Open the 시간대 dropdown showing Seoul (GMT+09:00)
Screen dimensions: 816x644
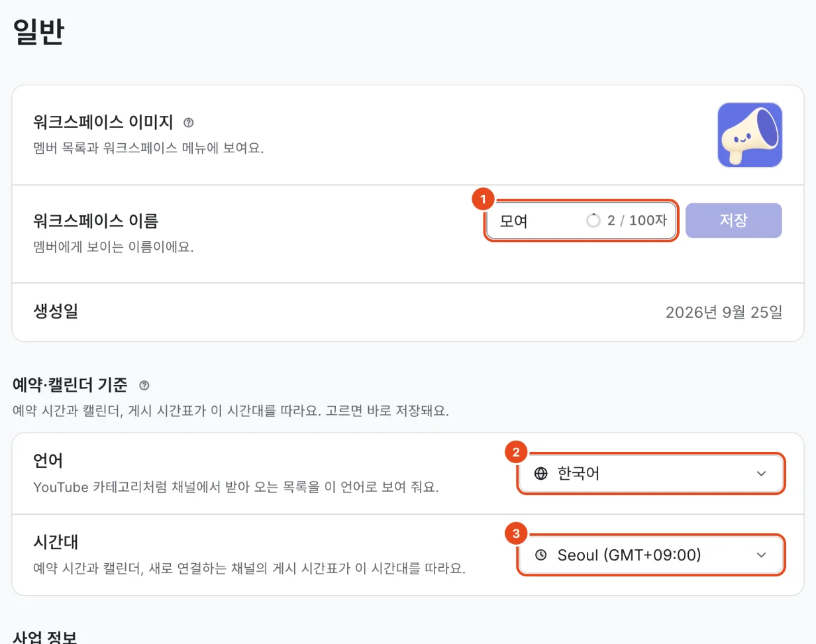pyautogui.click(x=652, y=555)
